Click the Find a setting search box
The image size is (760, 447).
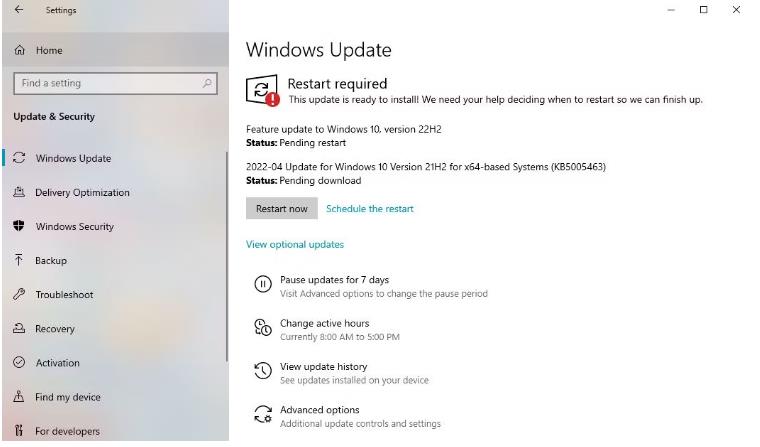point(115,83)
